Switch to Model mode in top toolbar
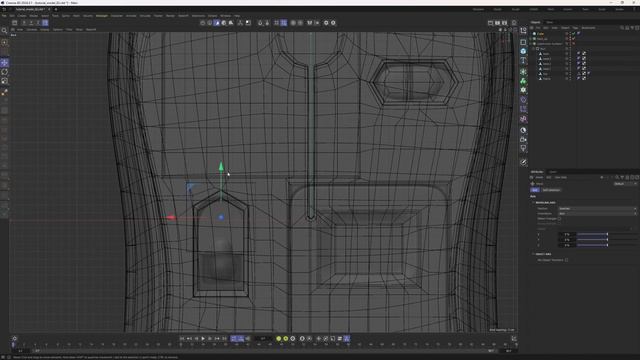Screen dimensions: 640x360 click(x=224, y=23)
